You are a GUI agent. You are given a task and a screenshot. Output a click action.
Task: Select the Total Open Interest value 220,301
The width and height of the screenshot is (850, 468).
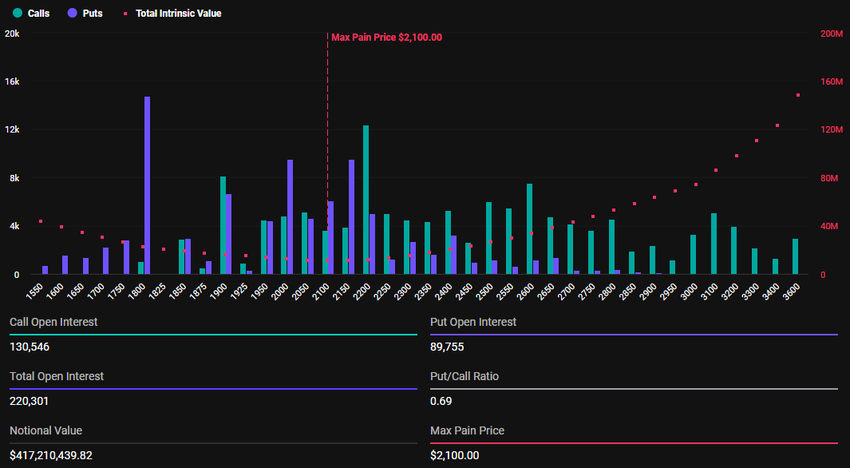(30, 401)
